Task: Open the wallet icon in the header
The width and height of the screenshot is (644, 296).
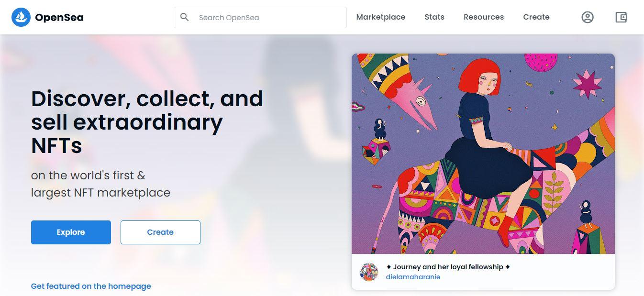Action: [x=621, y=17]
